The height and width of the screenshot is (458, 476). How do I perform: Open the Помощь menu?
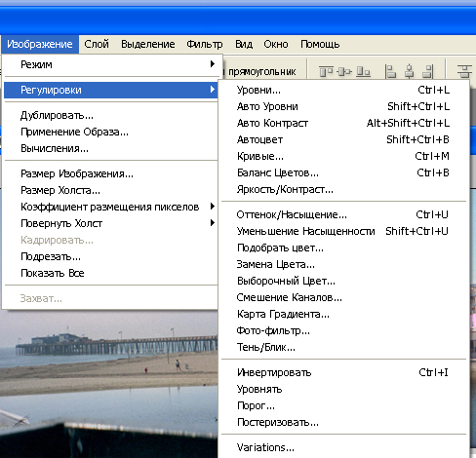coord(320,44)
